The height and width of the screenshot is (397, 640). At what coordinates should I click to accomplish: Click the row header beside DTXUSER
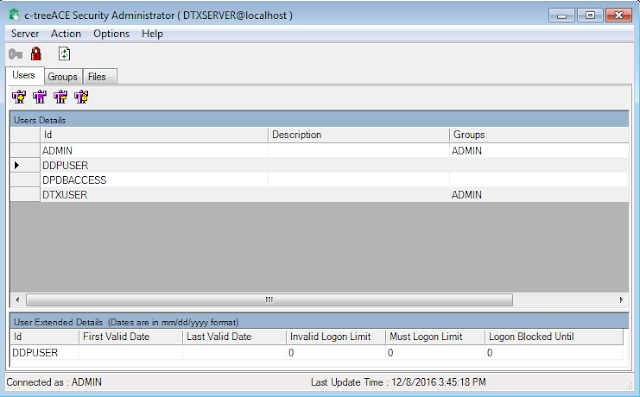pyautogui.click(x=25, y=195)
